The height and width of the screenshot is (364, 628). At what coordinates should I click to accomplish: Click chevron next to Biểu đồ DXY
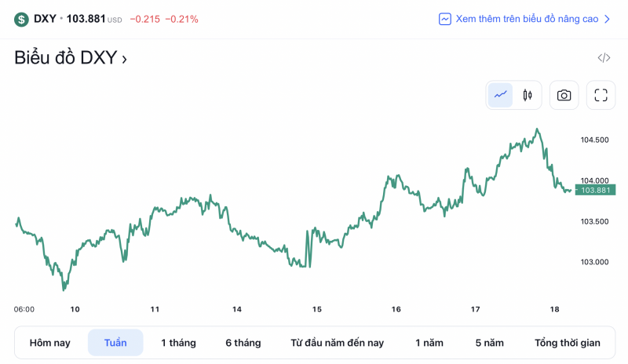tap(124, 59)
